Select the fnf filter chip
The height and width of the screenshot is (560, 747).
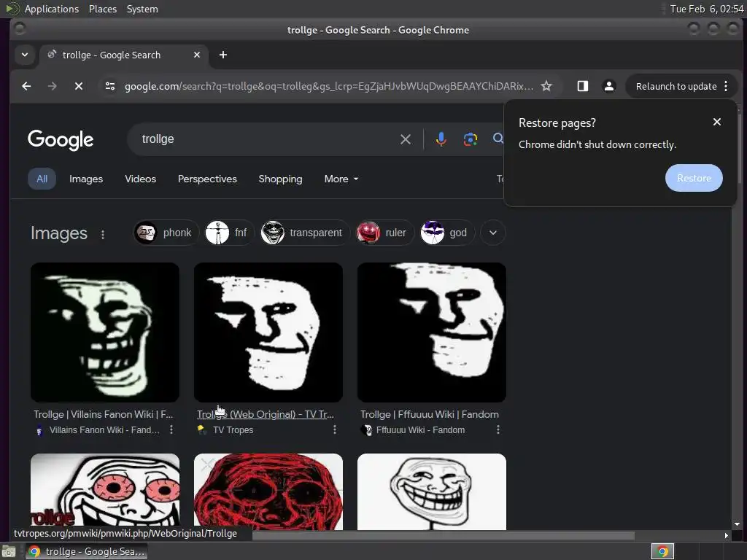pos(230,233)
